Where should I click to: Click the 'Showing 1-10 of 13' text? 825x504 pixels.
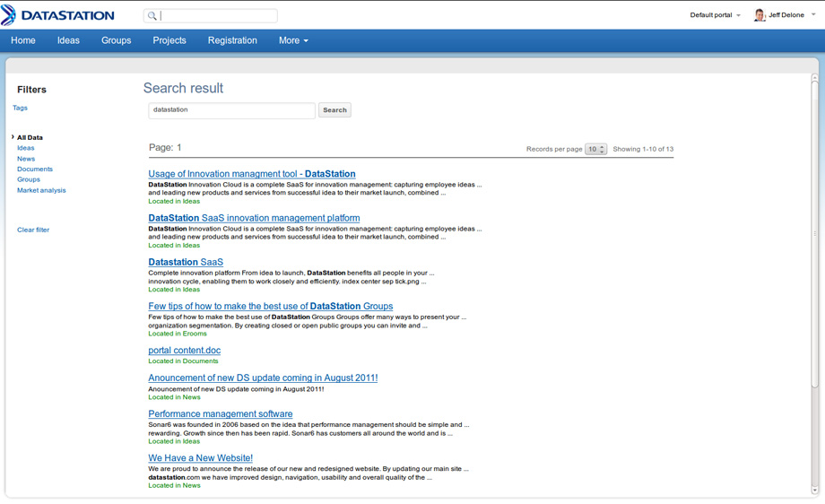[x=643, y=150]
